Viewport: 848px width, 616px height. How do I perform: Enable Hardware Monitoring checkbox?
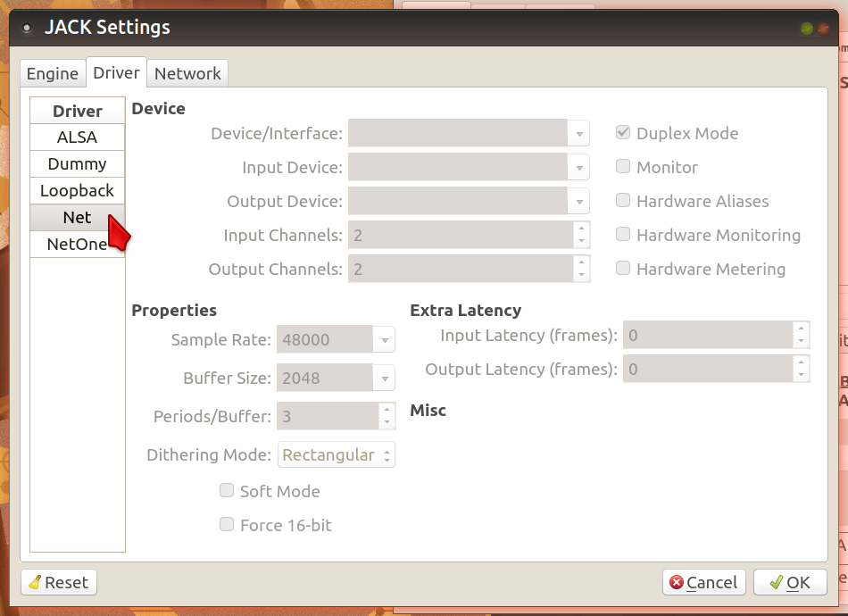[623, 234]
